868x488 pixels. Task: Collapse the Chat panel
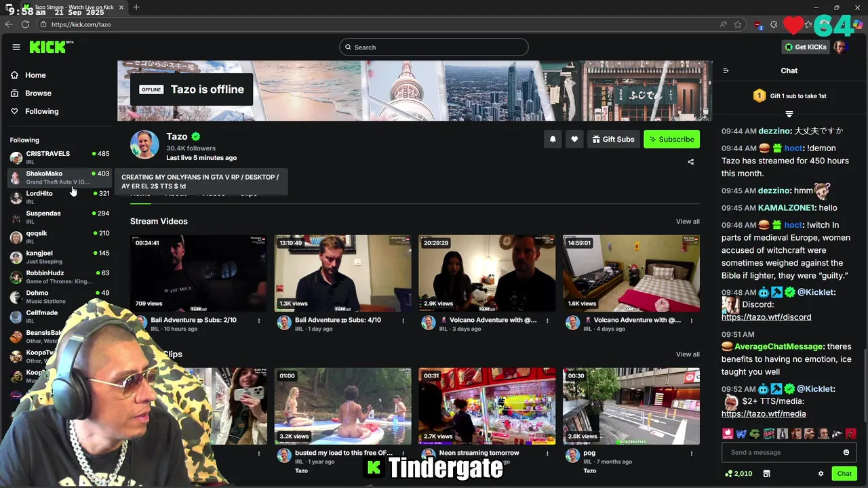726,70
